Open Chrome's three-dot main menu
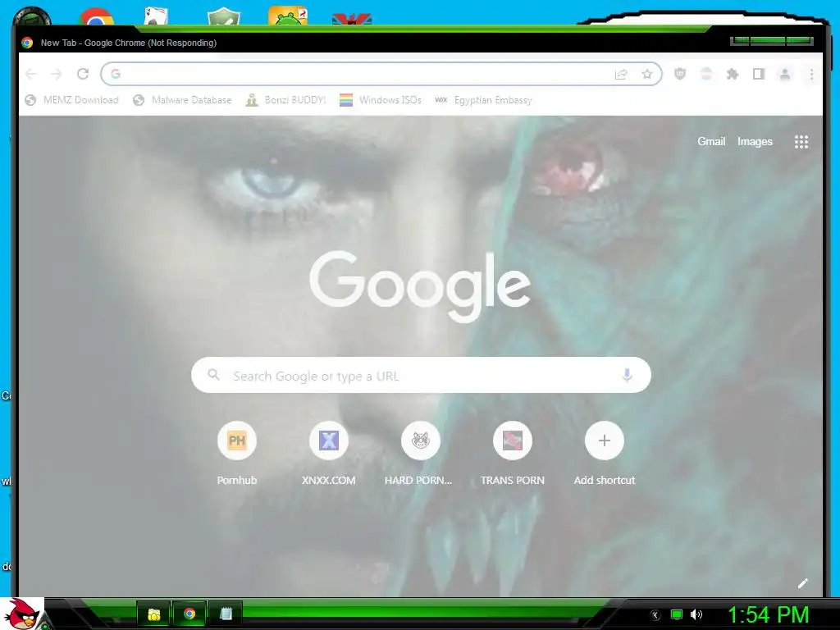Viewport: 840px width, 630px height. click(x=811, y=74)
